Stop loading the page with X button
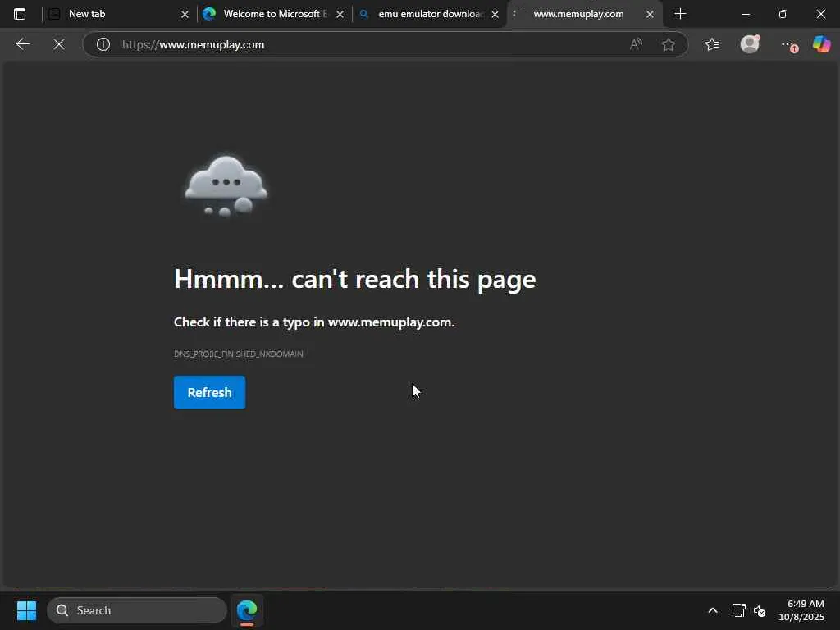 pyautogui.click(x=59, y=44)
